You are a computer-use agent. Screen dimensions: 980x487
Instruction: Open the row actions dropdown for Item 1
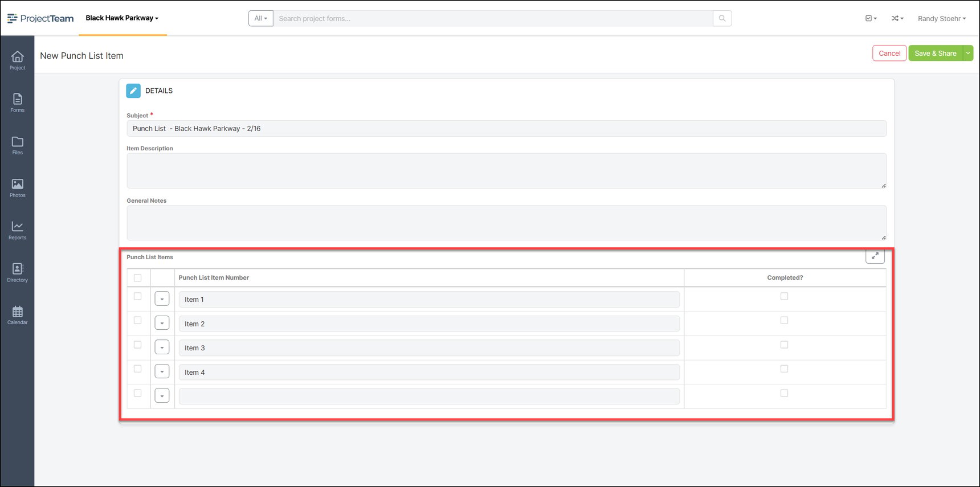162,299
